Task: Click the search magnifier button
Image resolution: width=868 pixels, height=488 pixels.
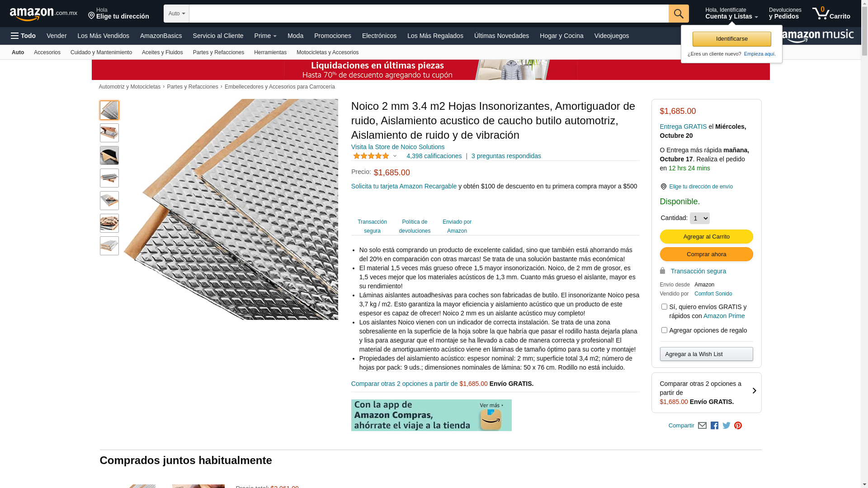Action: tap(679, 14)
